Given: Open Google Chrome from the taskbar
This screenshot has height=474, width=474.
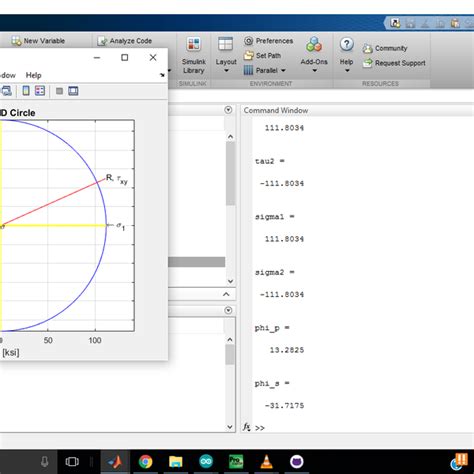Looking at the screenshot, I should click(145, 462).
